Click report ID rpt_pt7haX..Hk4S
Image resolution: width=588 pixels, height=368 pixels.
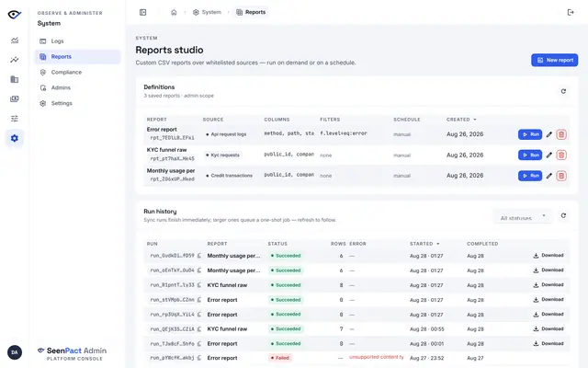[172, 158]
